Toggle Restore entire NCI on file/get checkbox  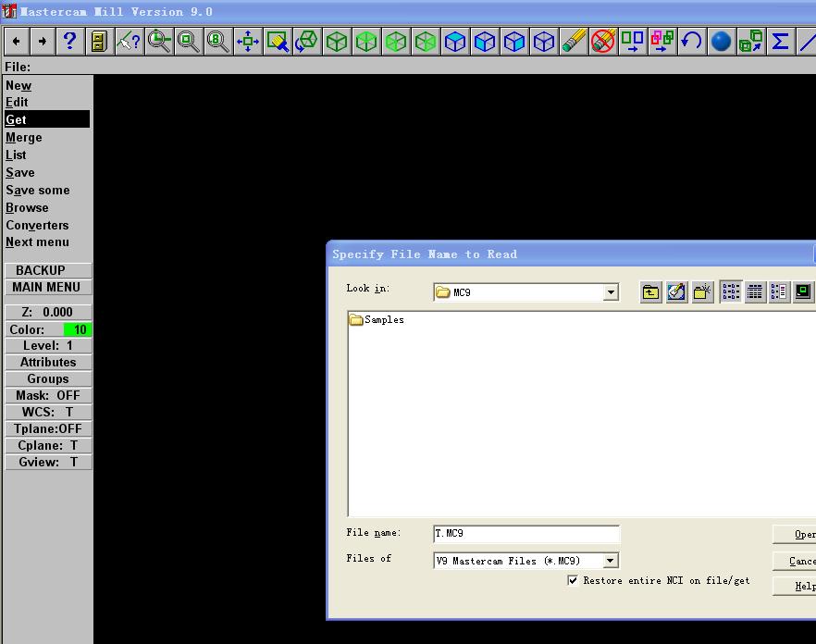[573, 580]
